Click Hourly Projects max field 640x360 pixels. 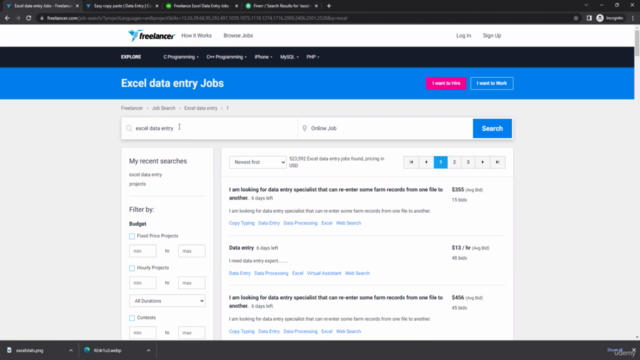pyautogui.click(x=191, y=283)
